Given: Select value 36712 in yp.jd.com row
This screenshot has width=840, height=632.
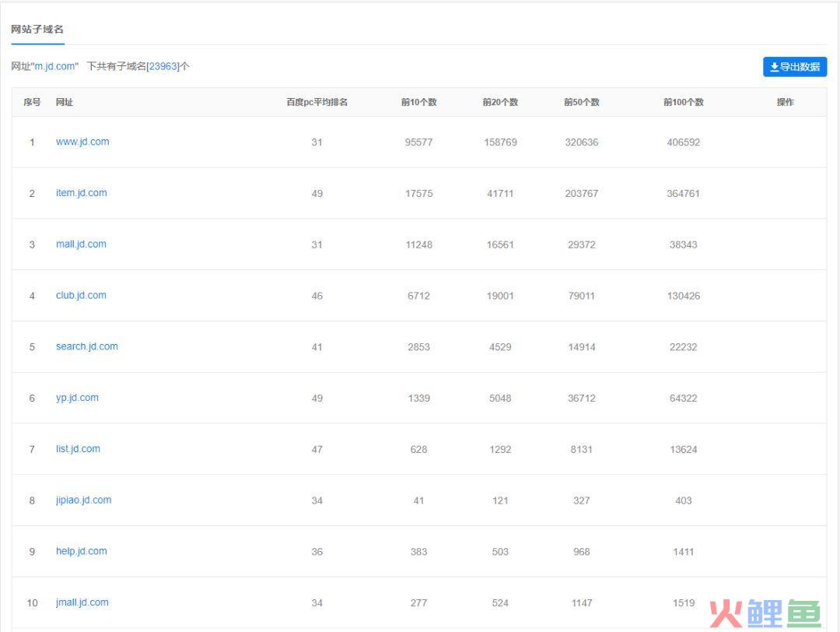Looking at the screenshot, I should point(582,399).
